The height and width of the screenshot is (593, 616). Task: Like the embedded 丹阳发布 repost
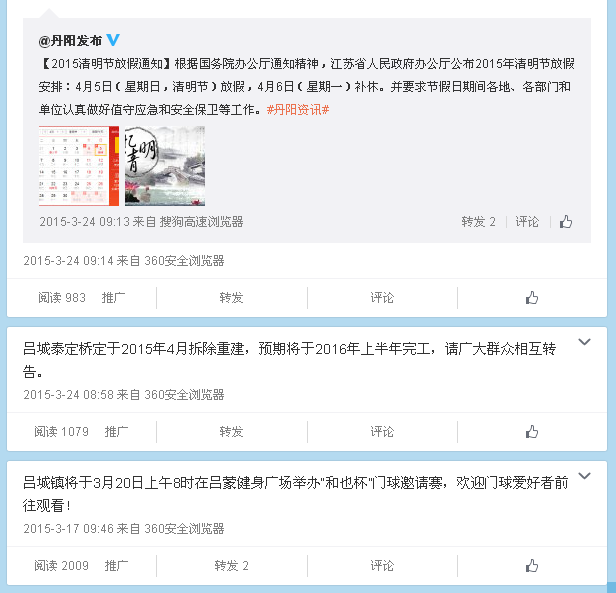coord(566,222)
